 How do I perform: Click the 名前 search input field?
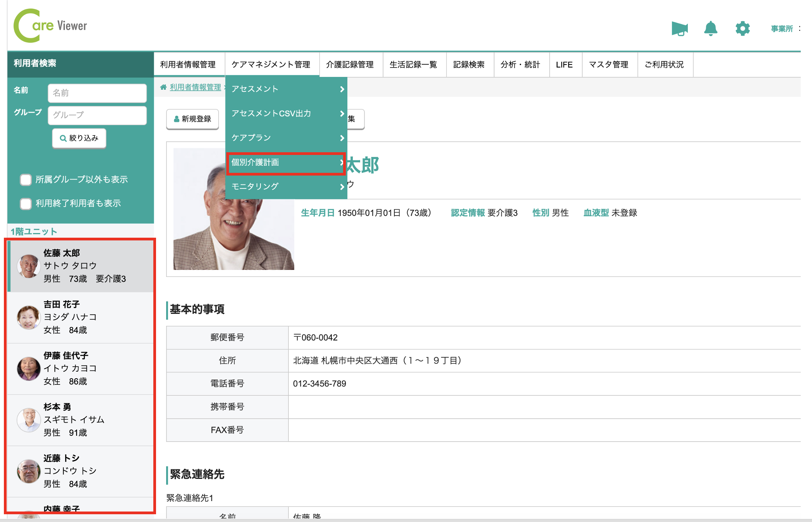(97, 93)
